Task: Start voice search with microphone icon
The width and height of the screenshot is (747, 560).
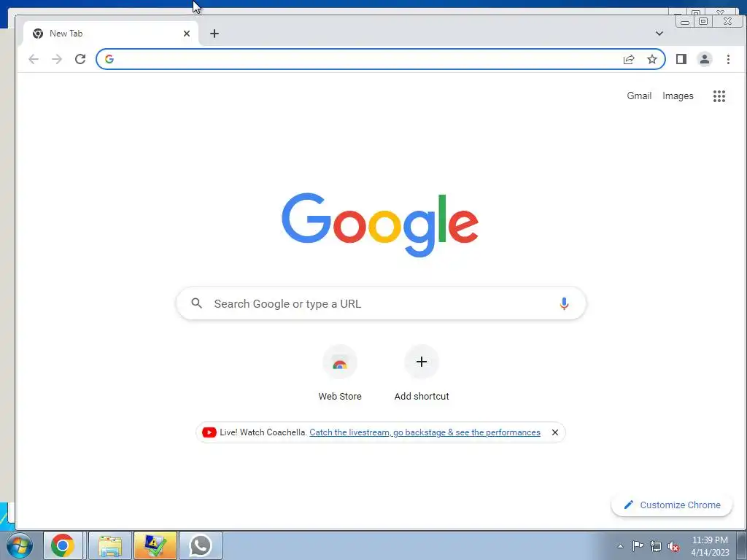Action: click(564, 303)
